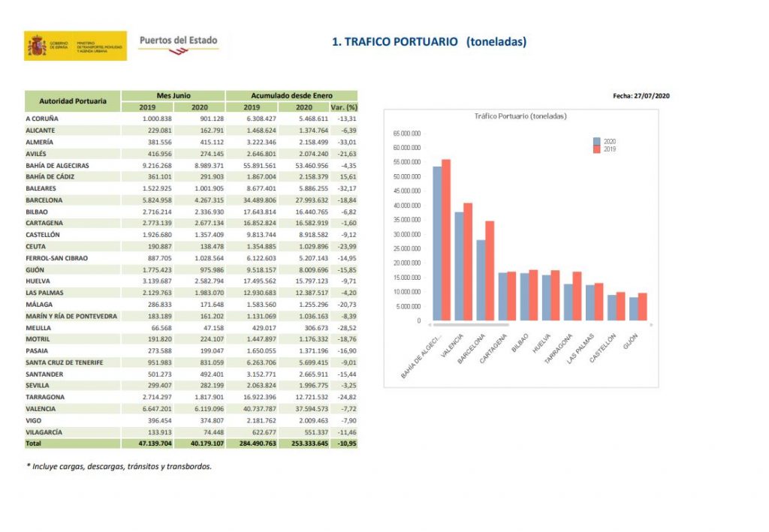Image resolution: width=769 pixels, height=532 pixels.
Task: Click the chart scrollbar right arrow
Action: [651, 325]
